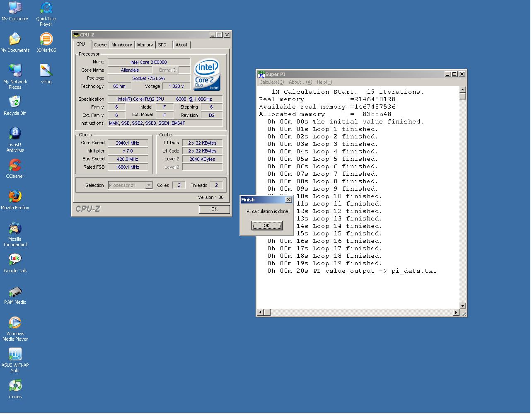The image size is (532, 414).
Task: Open the About menu in Super PI
Action: (x=300, y=82)
